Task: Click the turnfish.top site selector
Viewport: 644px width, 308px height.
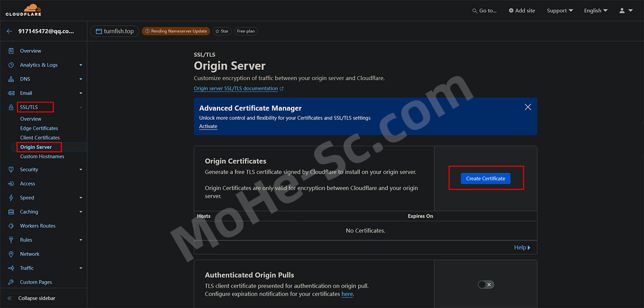Action: tap(114, 31)
